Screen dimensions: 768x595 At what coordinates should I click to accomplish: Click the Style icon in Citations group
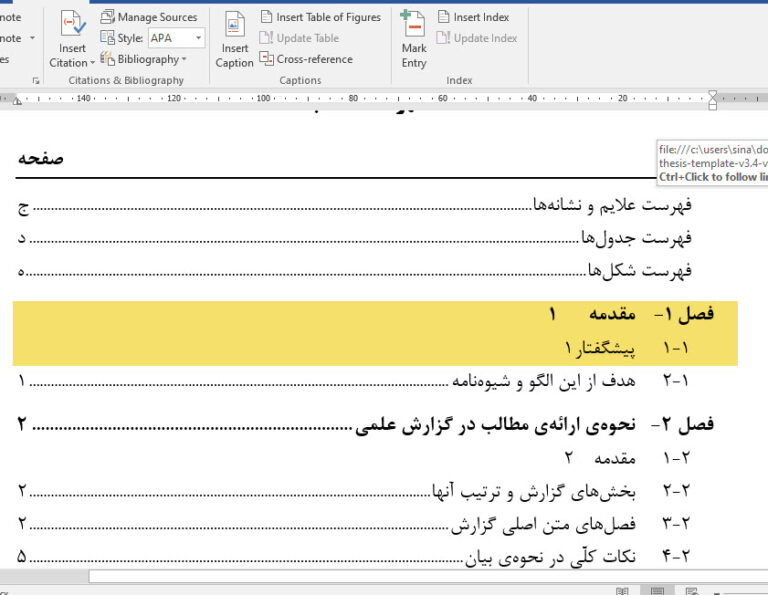pyautogui.click(x=107, y=37)
